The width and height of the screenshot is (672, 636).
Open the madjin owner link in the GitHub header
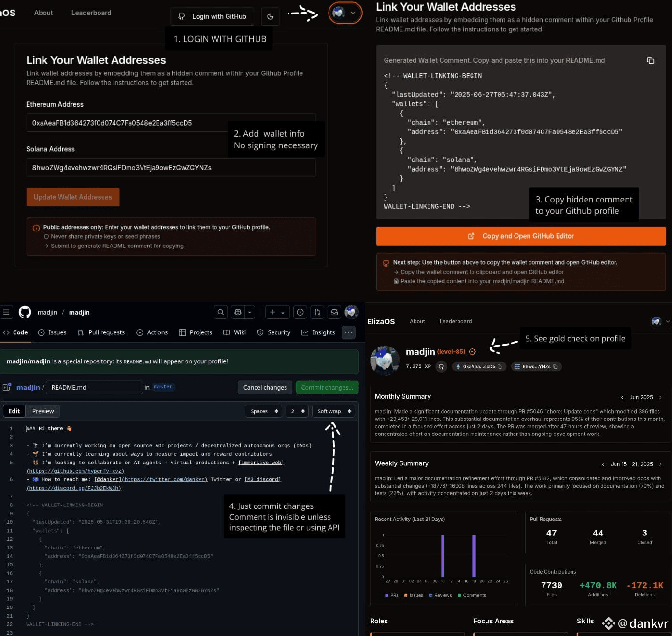pos(47,312)
